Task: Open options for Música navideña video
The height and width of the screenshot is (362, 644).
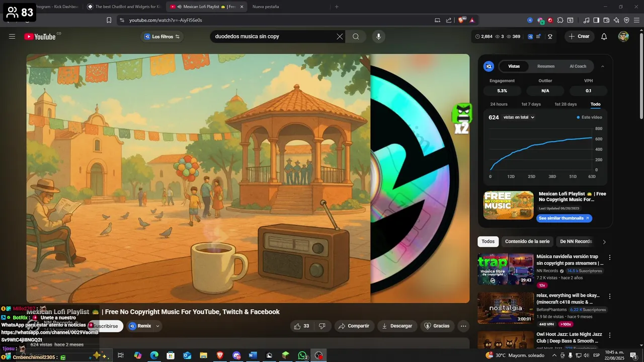Action: [610, 257]
